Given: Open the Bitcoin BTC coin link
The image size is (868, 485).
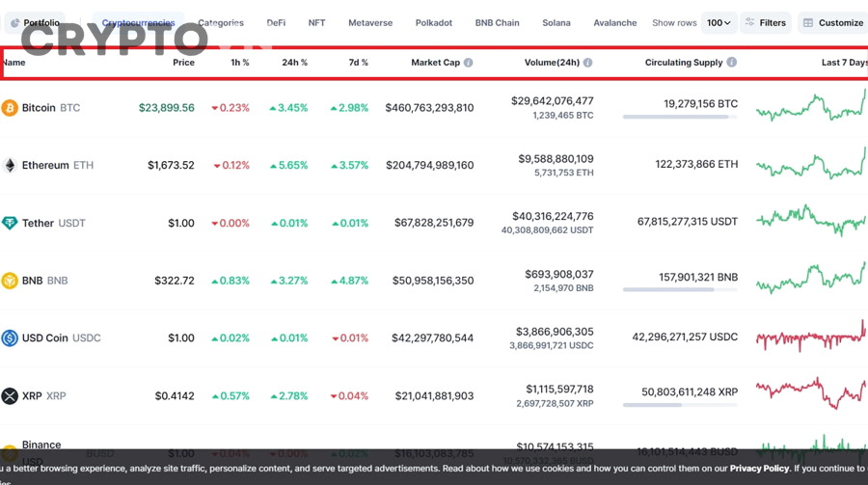Looking at the screenshot, I should coord(51,107).
